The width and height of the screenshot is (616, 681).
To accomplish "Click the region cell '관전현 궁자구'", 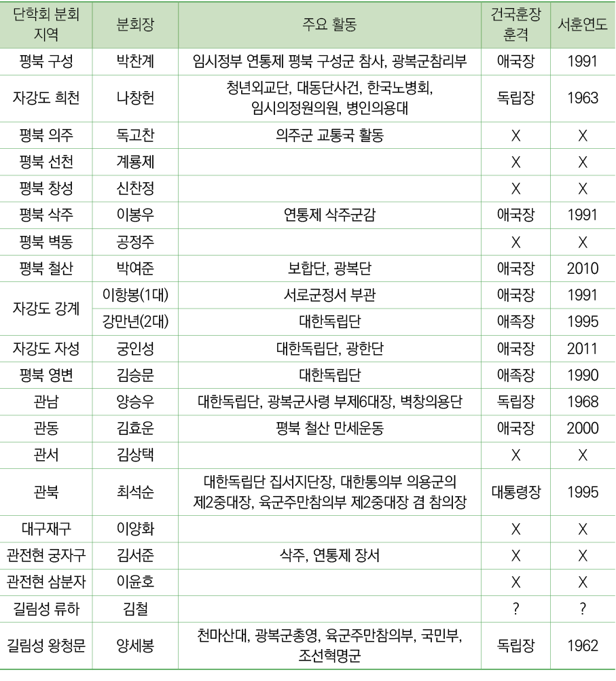I will click(46, 556).
